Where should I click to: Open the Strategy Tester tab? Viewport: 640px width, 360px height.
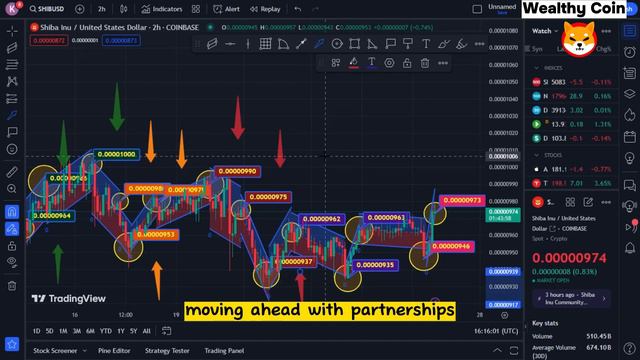[x=167, y=351]
